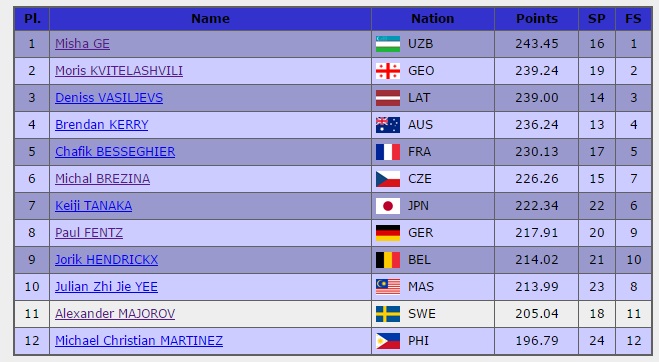
Task: Follow the Deniss VASILJEVS link
Action: point(109,98)
